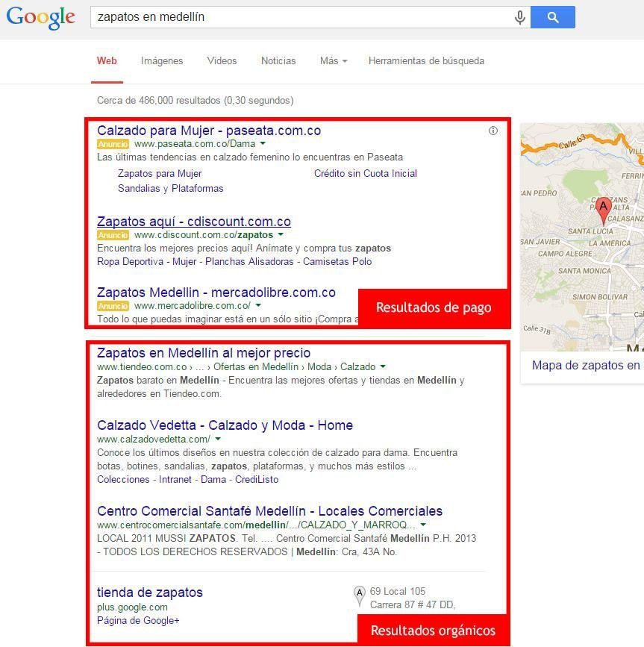
Task: Click the 'Dama' sitelink under Calzado Vedetta
Action: (x=213, y=480)
